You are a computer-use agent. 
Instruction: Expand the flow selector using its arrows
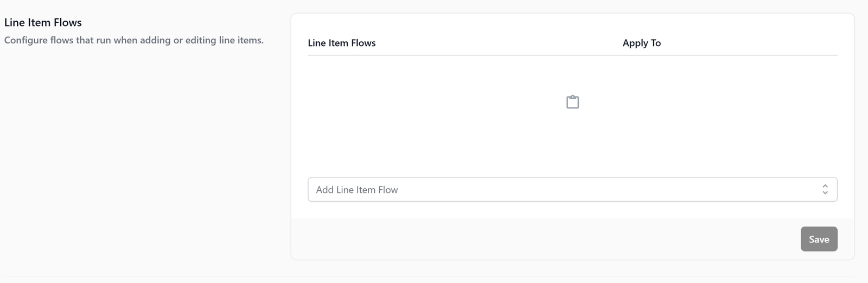tap(825, 189)
